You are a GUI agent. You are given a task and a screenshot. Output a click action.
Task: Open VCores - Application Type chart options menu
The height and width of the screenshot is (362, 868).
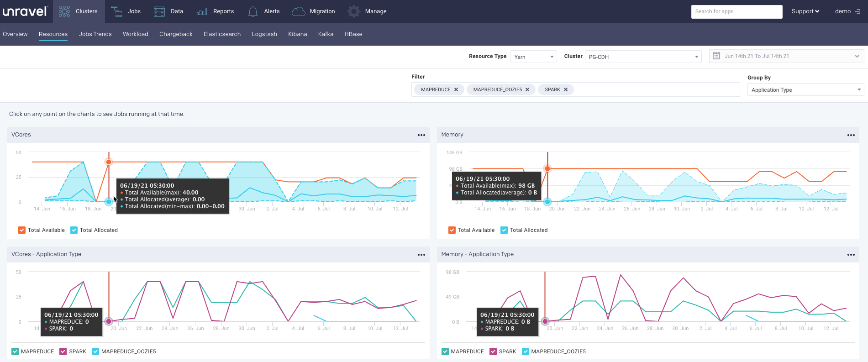421,255
